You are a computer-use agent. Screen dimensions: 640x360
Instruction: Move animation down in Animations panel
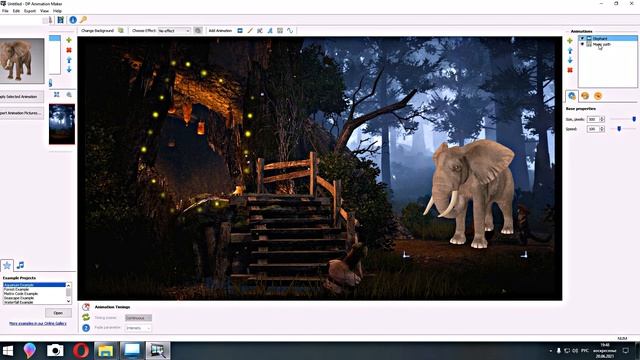pos(570,60)
